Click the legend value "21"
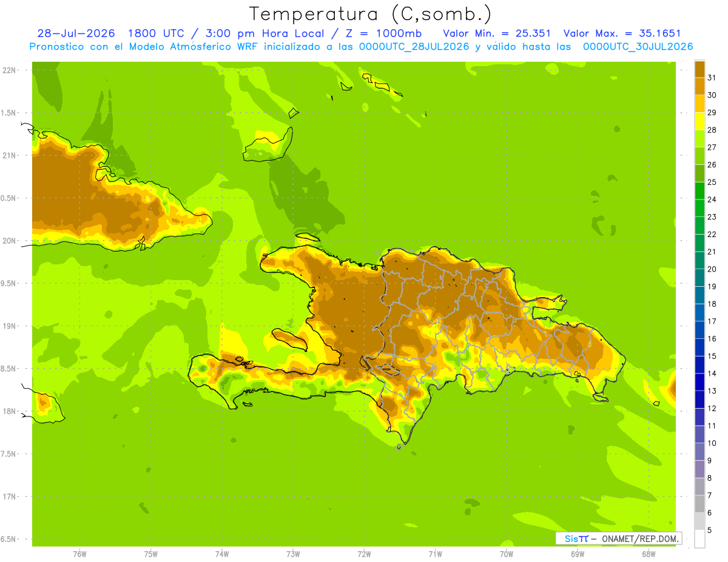This screenshot has width=728, height=562. (712, 252)
